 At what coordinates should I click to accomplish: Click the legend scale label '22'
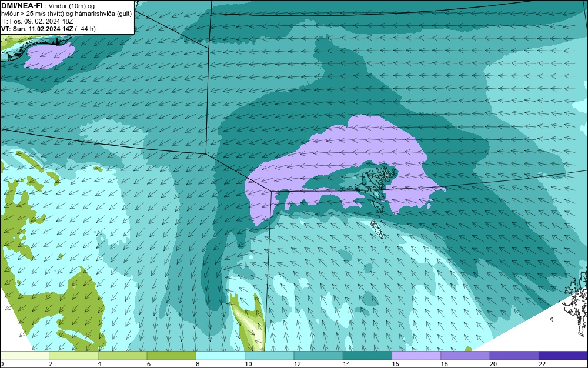coord(542,364)
